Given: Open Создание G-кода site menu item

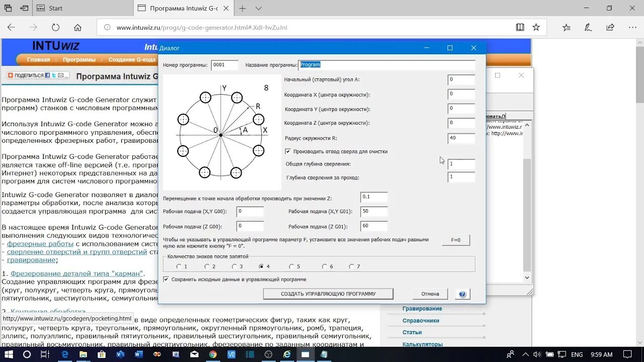Looking at the screenshot, I should 132,59.
